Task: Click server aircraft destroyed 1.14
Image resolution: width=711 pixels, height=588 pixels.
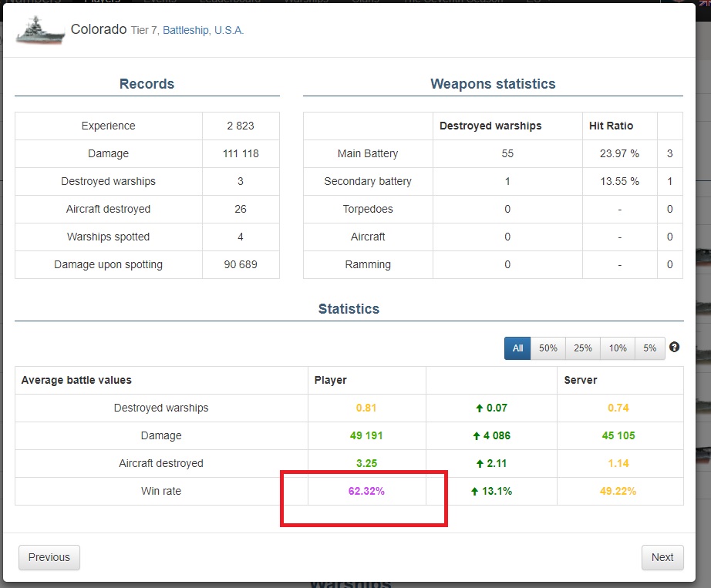Action: (618, 463)
